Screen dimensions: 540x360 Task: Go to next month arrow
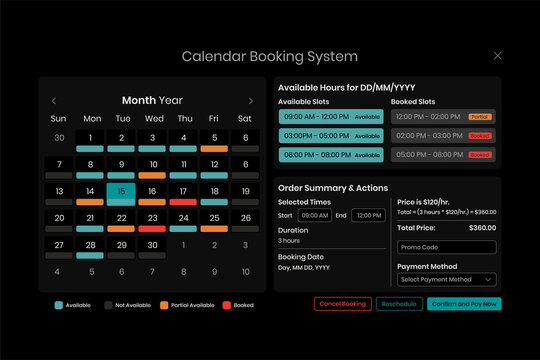[251, 101]
